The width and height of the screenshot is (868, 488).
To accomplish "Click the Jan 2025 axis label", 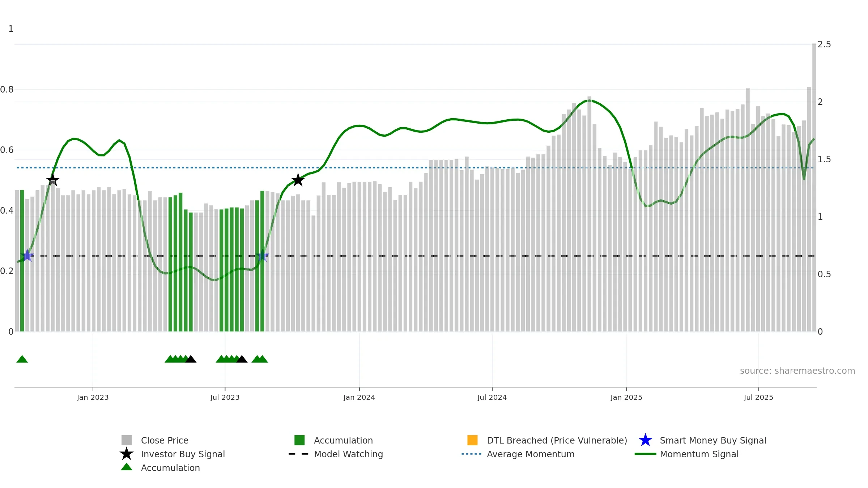I will (626, 397).
